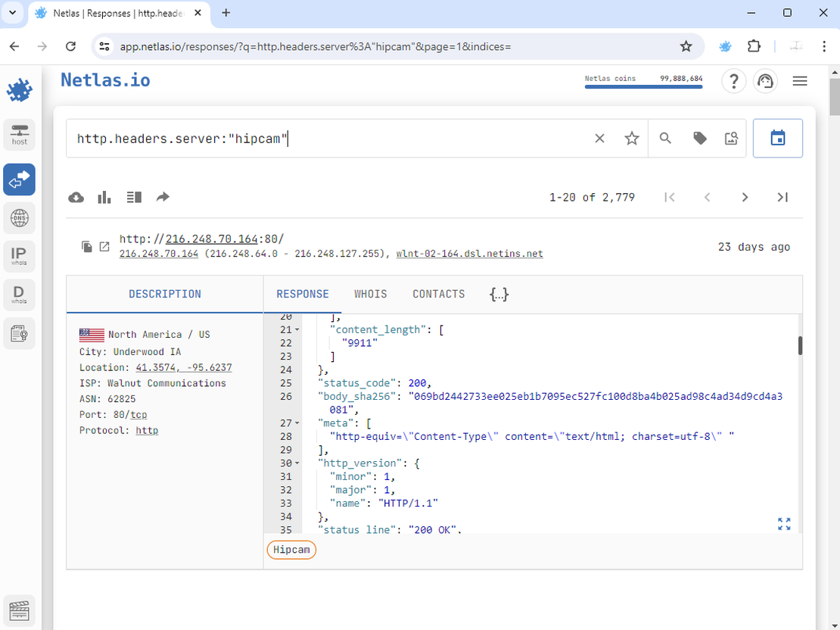Viewport: 840px width, 630px height.
Task: Open the Domain Whois tool
Action: (19, 294)
